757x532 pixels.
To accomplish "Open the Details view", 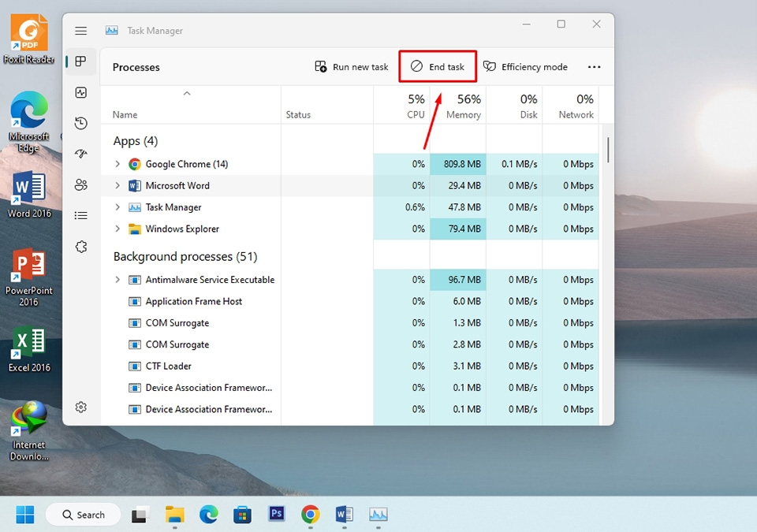I will [80, 215].
